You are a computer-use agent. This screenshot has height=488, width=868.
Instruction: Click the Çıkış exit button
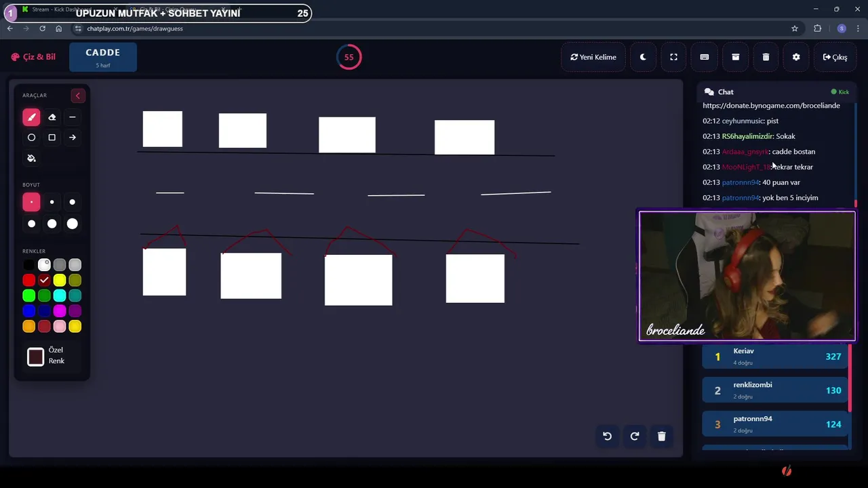coord(835,57)
